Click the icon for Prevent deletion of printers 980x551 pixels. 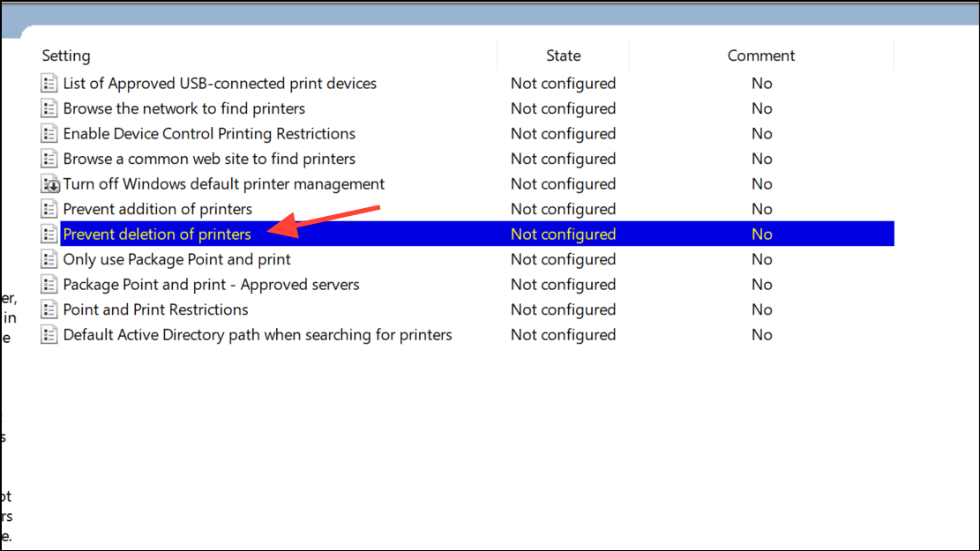(x=49, y=235)
